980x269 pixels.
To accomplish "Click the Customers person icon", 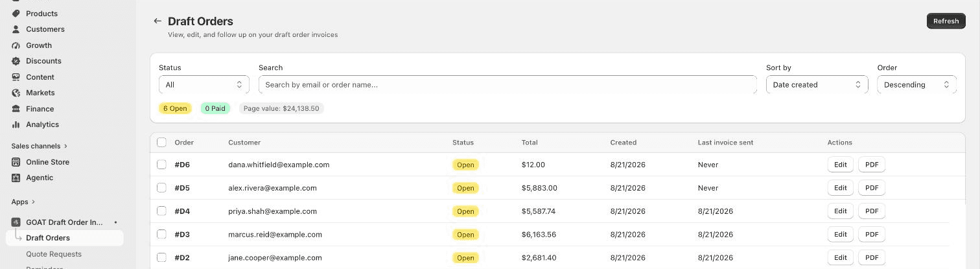I will pyautogui.click(x=16, y=29).
